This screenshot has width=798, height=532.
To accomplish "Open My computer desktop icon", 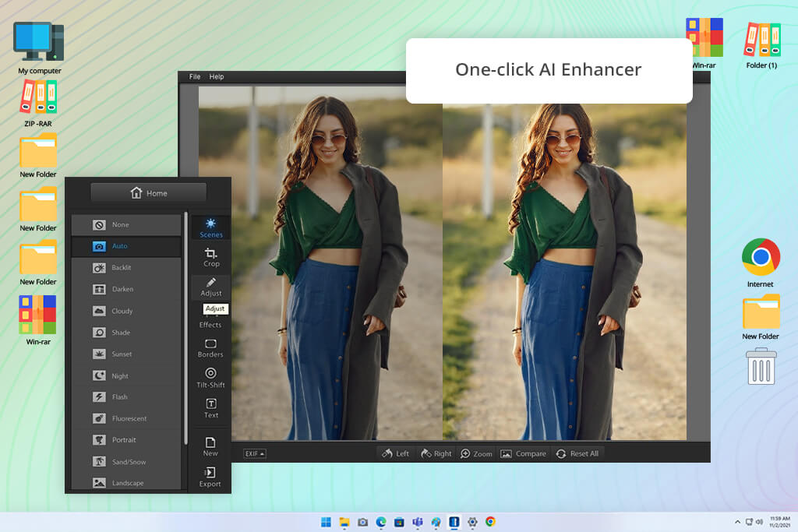I will (39, 48).
